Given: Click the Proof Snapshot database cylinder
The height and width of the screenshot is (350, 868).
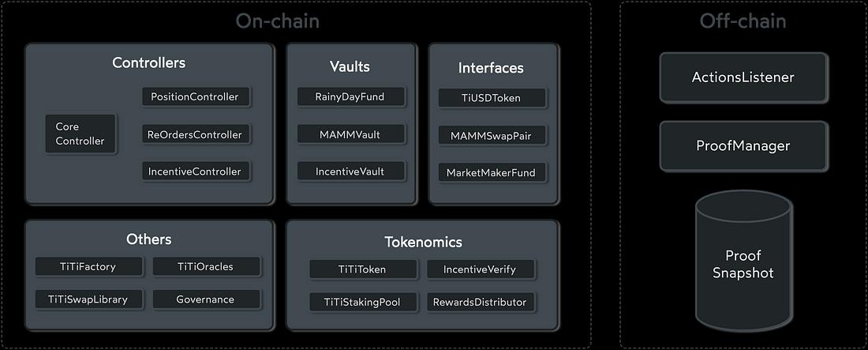Looking at the screenshot, I should click(x=743, y=265).
